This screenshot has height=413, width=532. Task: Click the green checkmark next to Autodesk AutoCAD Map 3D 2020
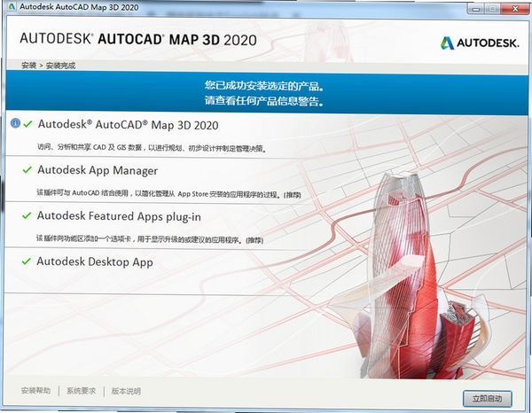coord(27,124)
